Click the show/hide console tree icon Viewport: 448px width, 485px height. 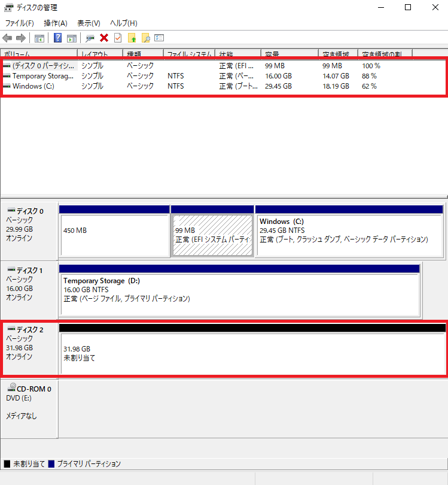click(39, 38)
